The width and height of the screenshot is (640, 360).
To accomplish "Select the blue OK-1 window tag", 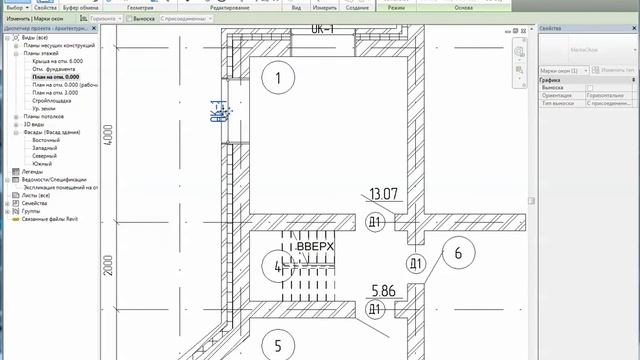I will coord(218,111).
